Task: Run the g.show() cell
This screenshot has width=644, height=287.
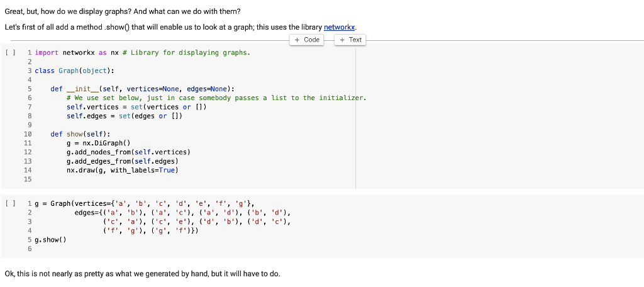Action: 11,203
